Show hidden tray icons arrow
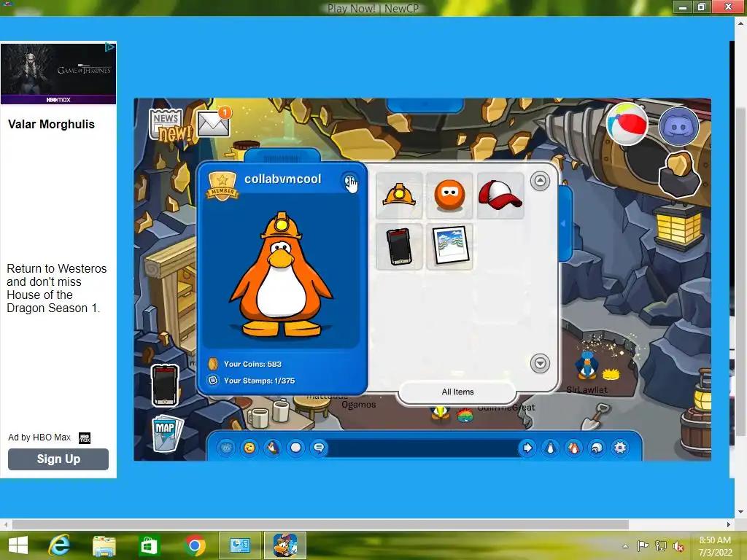This screenshot has width=747, height=560. [x=625, y=546]
